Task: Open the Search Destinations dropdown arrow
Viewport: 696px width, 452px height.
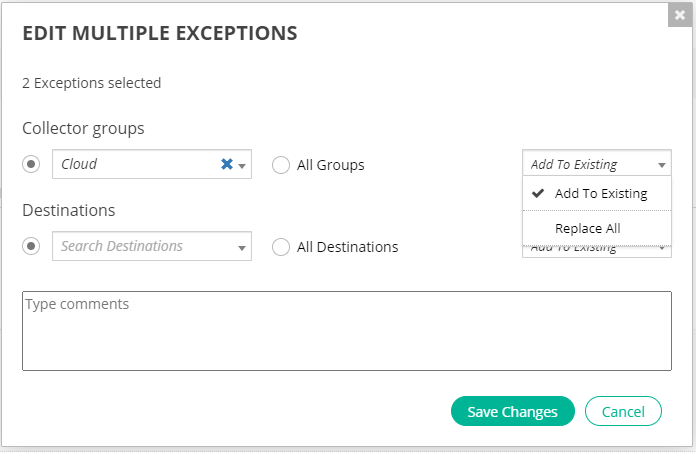Action: (242, 247)
